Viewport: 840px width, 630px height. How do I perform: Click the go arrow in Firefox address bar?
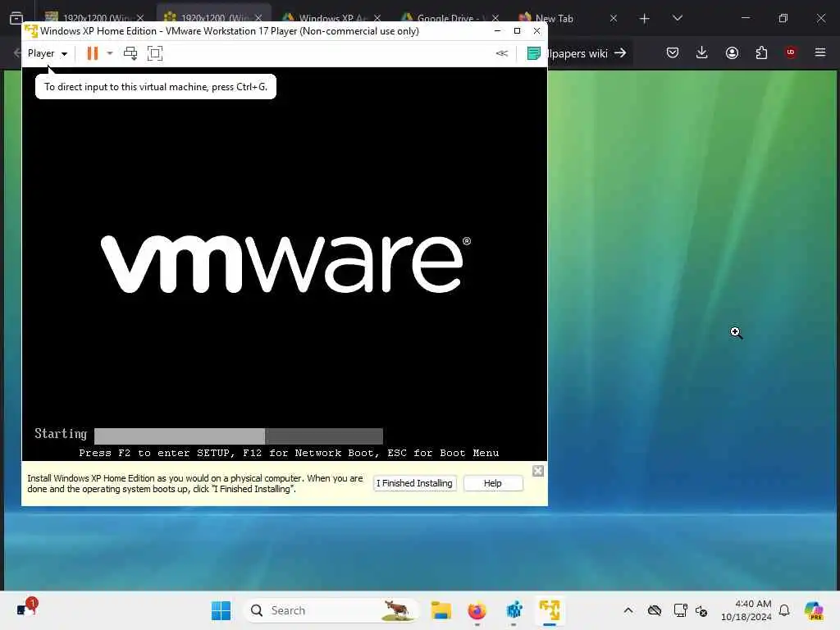tap(620, 52)
